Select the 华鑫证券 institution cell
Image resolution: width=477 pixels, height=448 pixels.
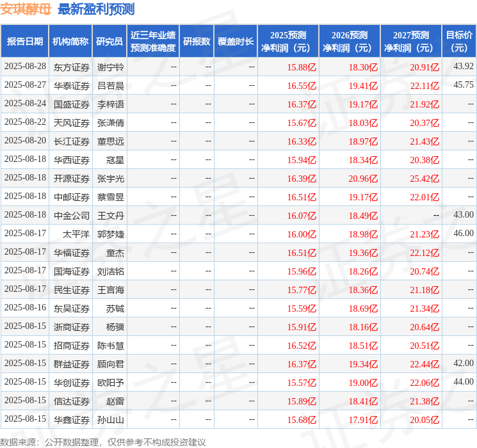point(72,420)
